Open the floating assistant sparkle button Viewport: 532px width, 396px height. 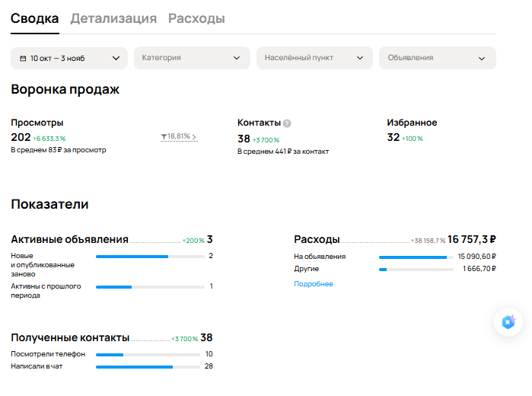click(x=508, y=322)
